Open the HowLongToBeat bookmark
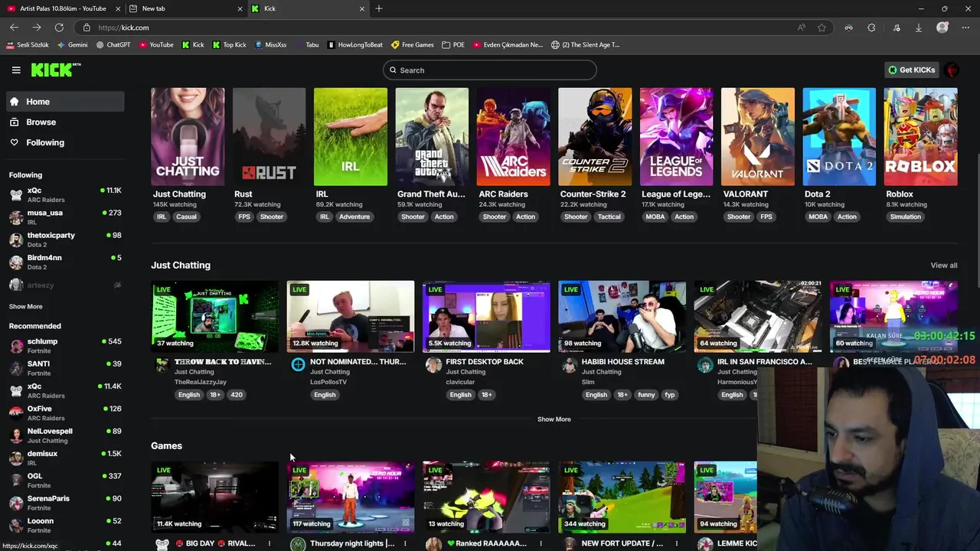Screen dimensions: 980x551 pos(354,44)
